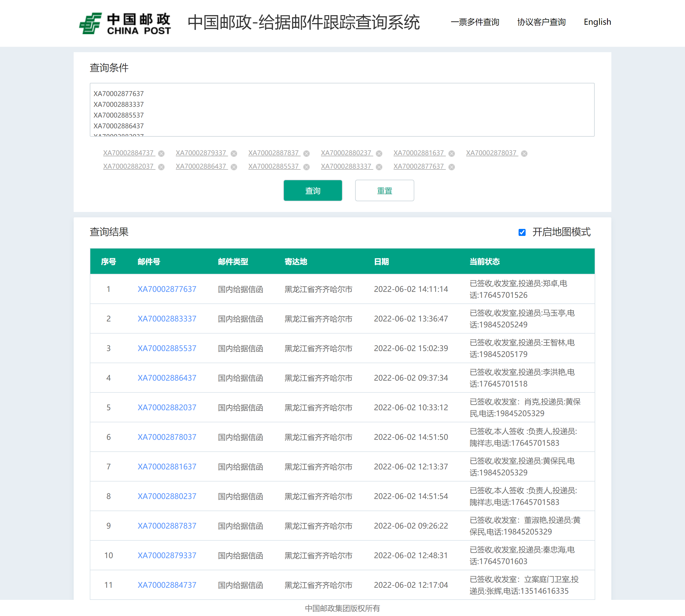Open result link XA70002881637 in row 7
Viewport: 685px width, 616px height.
pos(167,467)
